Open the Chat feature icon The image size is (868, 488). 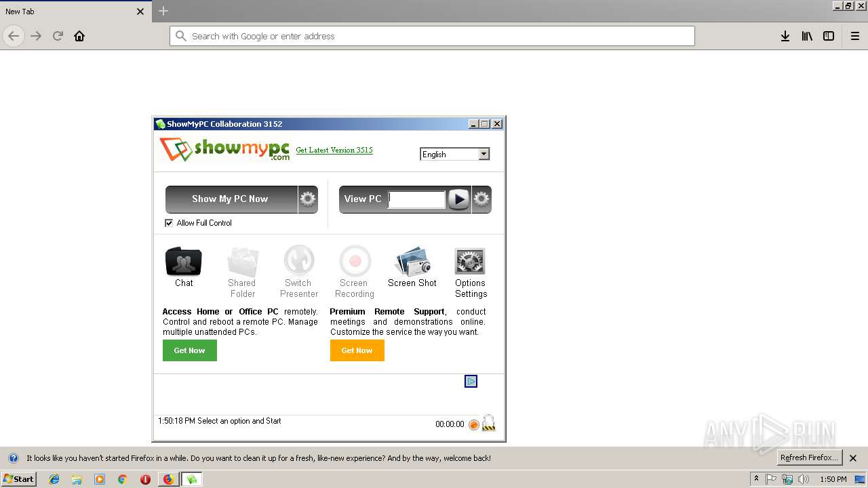pyautogui.click(x=183, y=262)
